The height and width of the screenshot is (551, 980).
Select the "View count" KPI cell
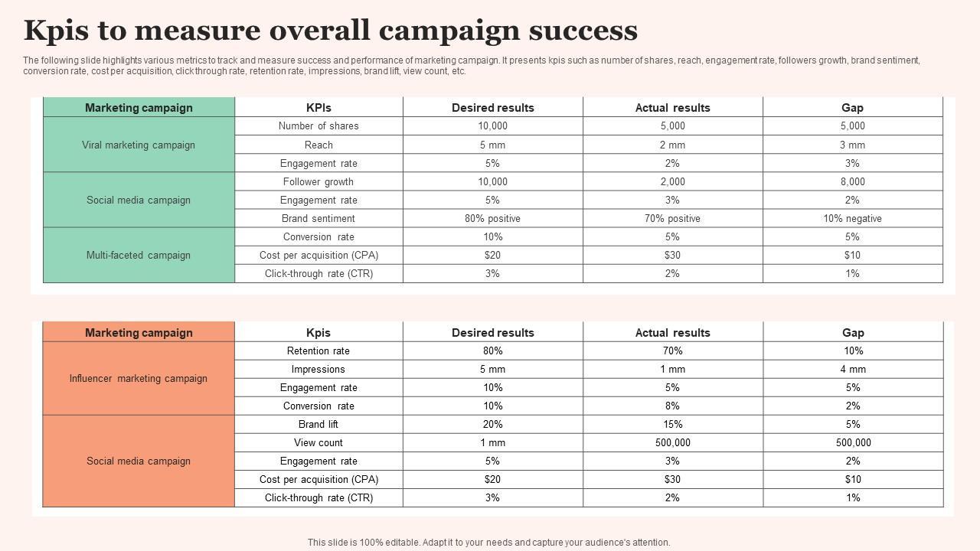coord(318,442)
